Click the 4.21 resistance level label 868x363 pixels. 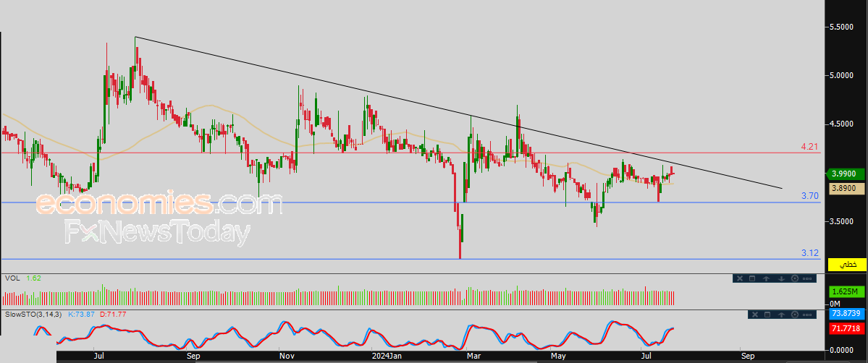pyautogui.click(x=809, y=147)
